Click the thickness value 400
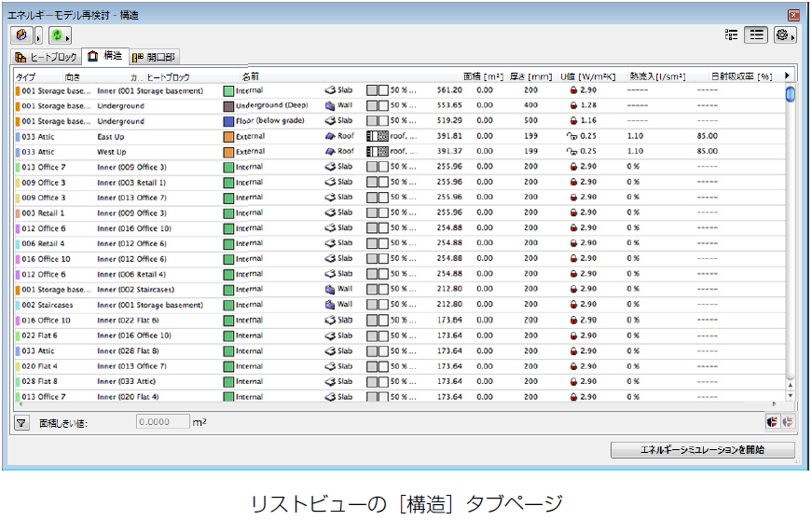The image size is (812, 520). click(530, 105)
